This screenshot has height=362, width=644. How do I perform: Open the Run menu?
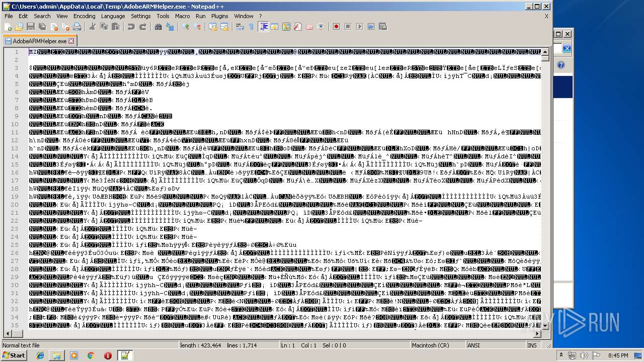point(200,16)
